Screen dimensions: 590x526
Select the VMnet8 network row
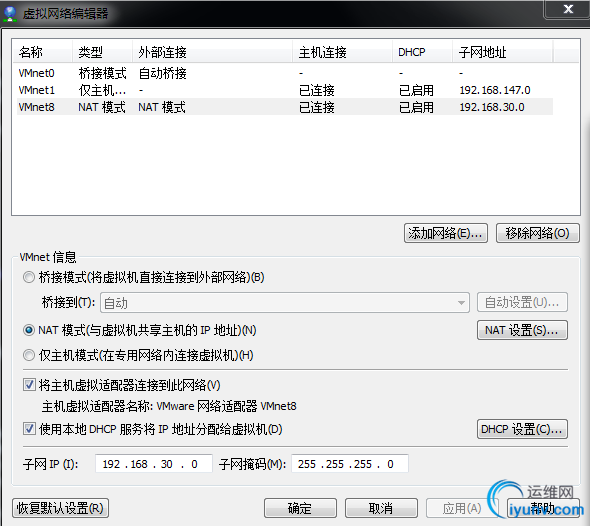(x=285, y=107)
